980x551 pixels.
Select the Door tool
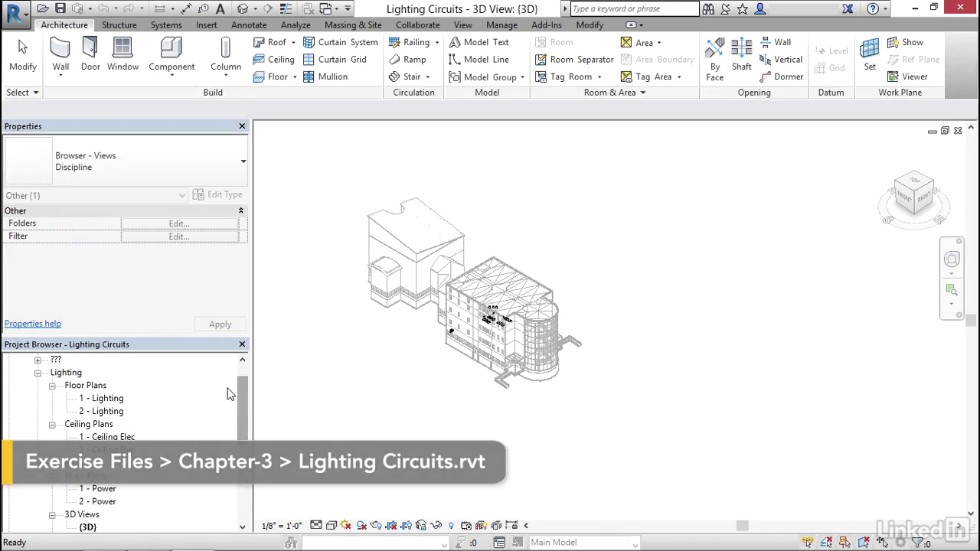[x=90, y=55]
